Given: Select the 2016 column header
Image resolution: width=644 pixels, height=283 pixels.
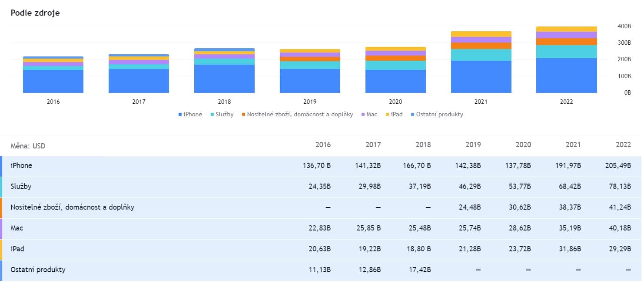Looking at the screenshot, I should click(323, 145).
